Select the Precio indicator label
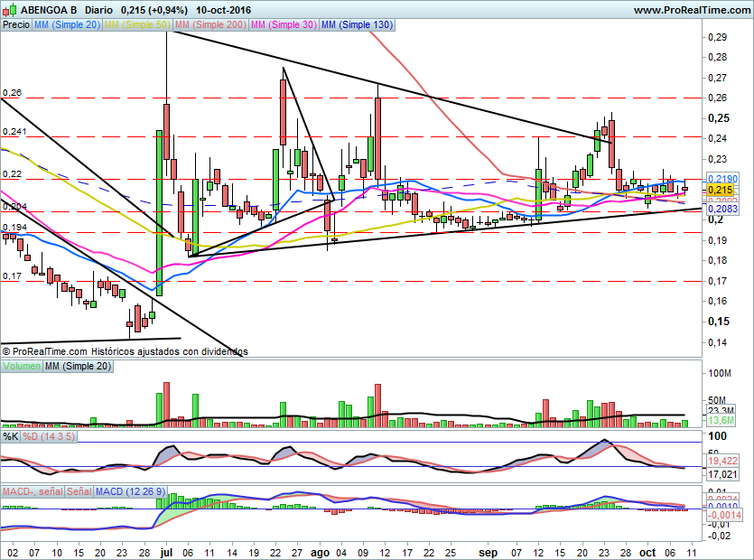Screen dimensions: 754x560 click(16, 24)
